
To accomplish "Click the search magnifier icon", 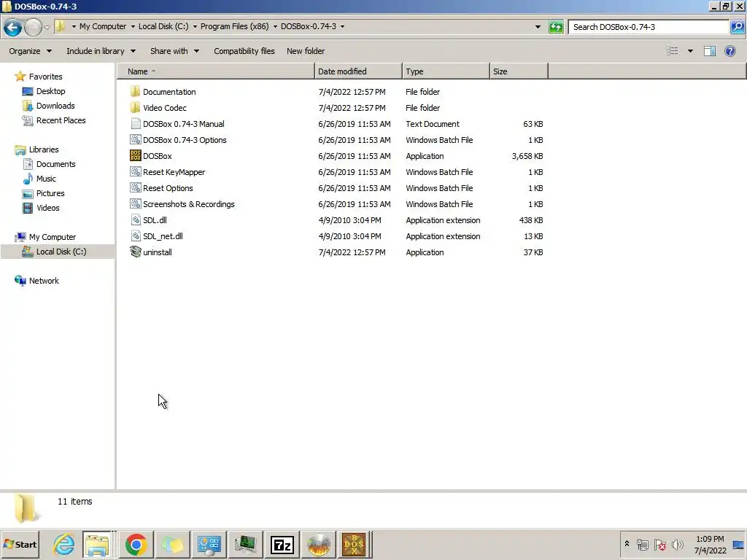I will click(x=737, y=27).
